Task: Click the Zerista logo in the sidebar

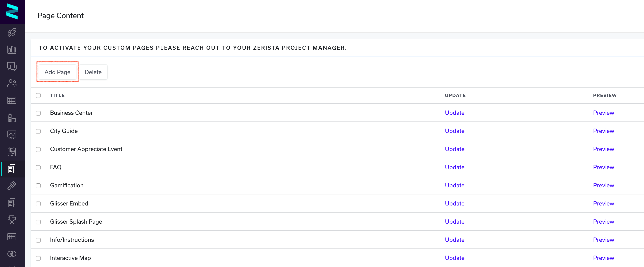Action: pos(12,11)
